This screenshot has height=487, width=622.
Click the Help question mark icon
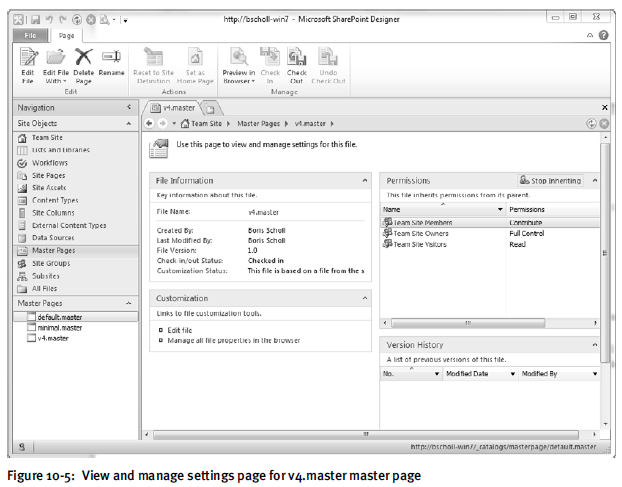tap(603, 35)
